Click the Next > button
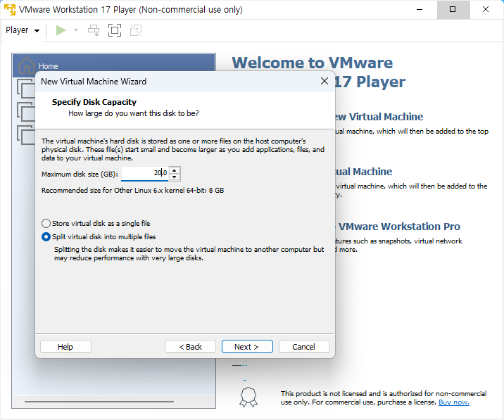The height and width of the screenshot is (420, 504). pos(247,347)
